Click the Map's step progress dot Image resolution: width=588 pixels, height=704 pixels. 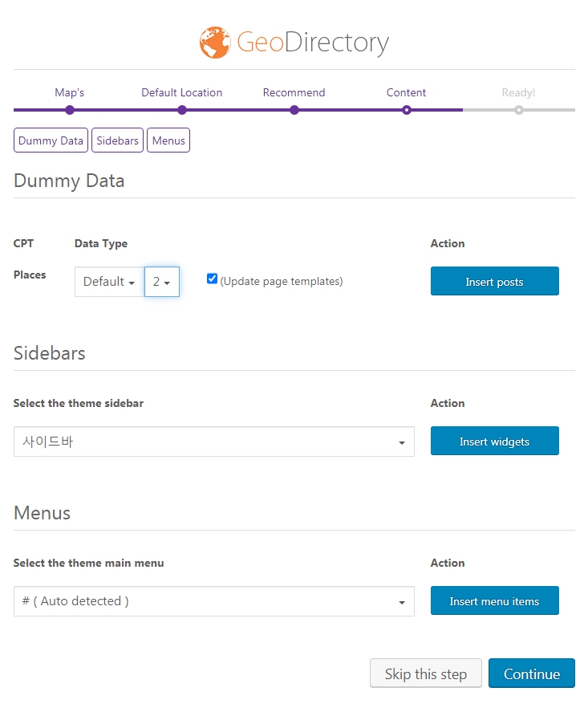click(70, 110)
